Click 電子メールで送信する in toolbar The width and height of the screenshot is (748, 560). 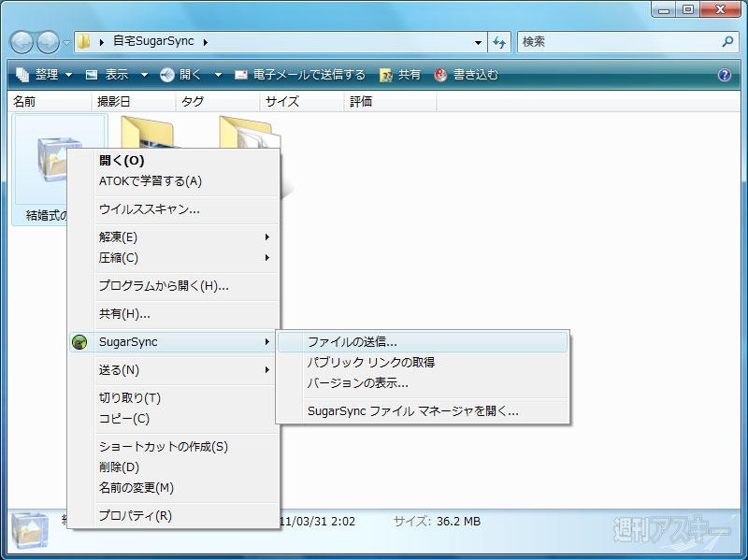(300, 75)
